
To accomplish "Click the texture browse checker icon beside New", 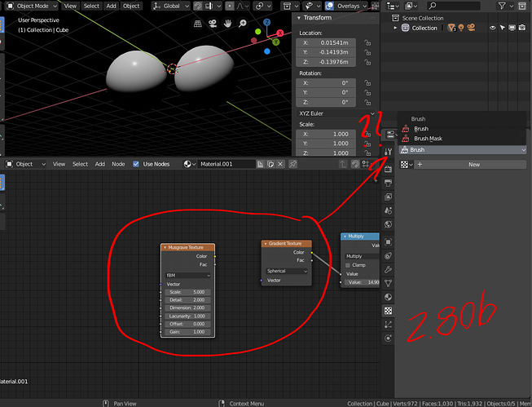I will click(x=406, y=165).
